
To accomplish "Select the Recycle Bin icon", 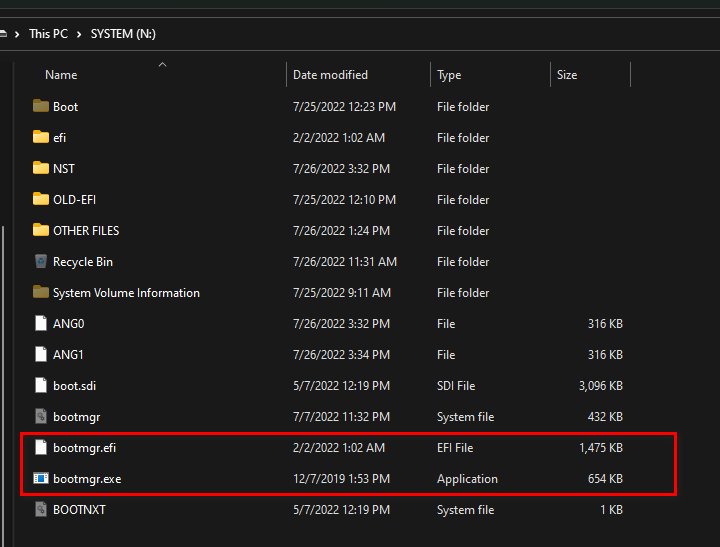I will (41, 261).
